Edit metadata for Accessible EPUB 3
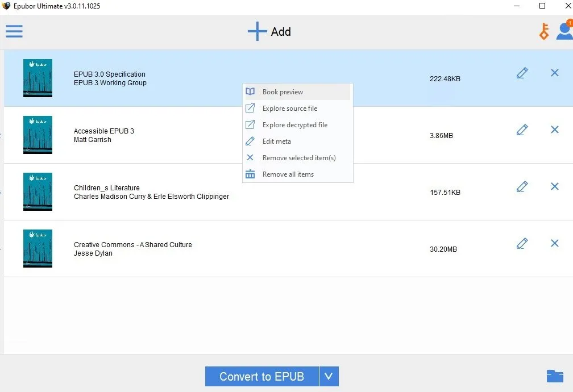The width and height of the screenshot is (573, 392). [x=522, y=130]
